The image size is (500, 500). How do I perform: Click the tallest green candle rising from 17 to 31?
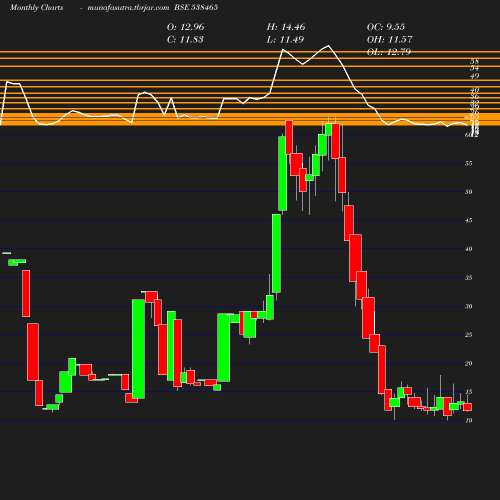[x=138, y=349]
